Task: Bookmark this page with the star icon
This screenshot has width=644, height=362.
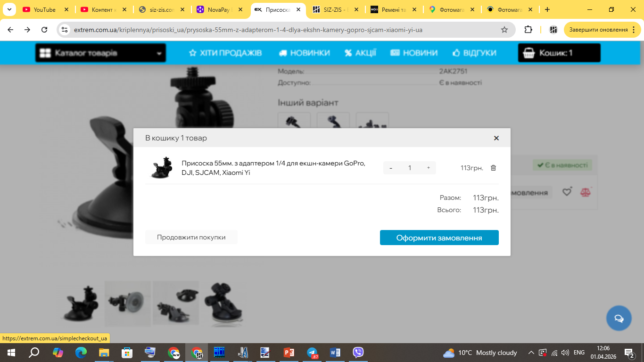Action: point(504,30)
